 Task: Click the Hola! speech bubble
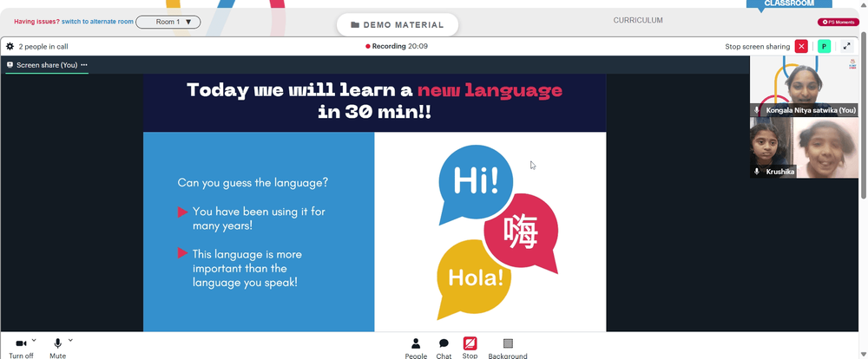pos(475,278)
